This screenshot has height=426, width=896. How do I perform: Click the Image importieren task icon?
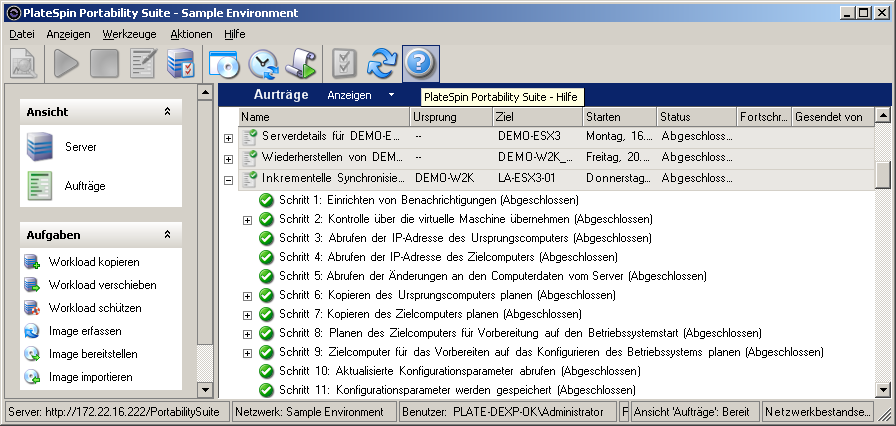click(x=32, y=377)
